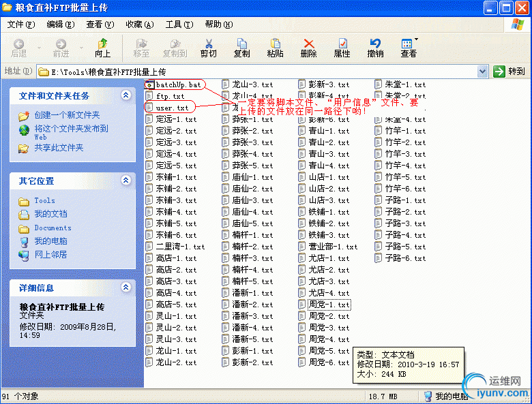
Task: Click the 我的电脑 status bar zone
Action: [x=446, y=397]
